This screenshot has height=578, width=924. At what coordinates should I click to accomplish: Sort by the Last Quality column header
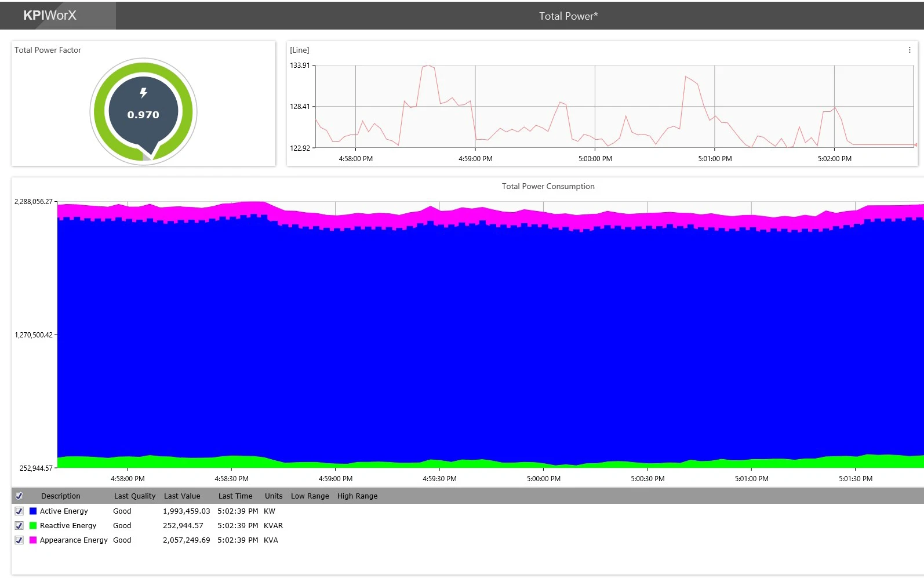pyautogui.click(x=134, y=496)
